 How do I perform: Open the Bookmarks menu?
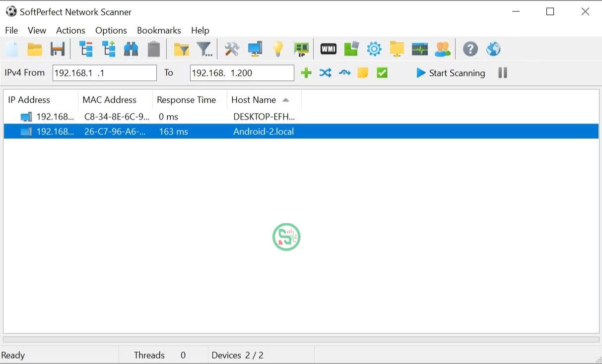[159, 30]
